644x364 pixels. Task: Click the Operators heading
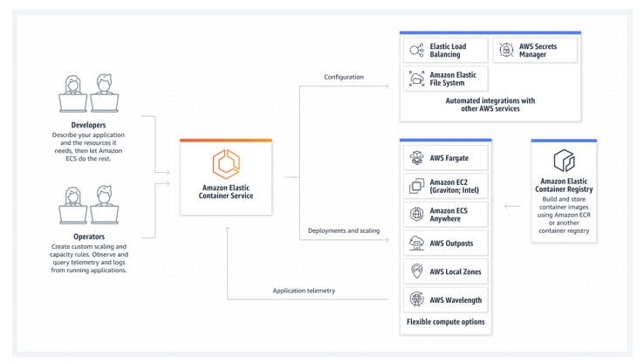tap(89, 237)
